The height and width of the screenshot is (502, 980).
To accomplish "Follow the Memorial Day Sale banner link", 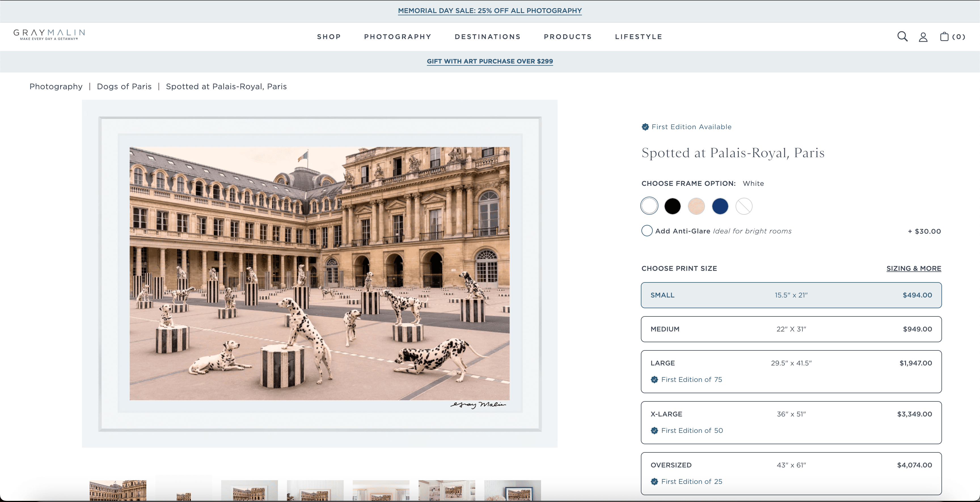I will [x=490, y=11].
